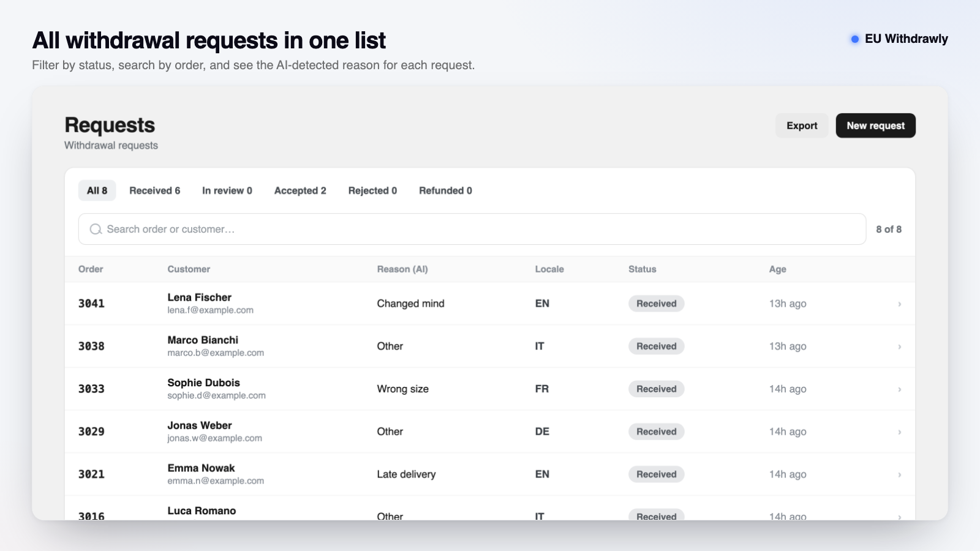Click Other reason for Marco Bianchi
Screen dimensions: 980x551
click(x=390, y=347)
